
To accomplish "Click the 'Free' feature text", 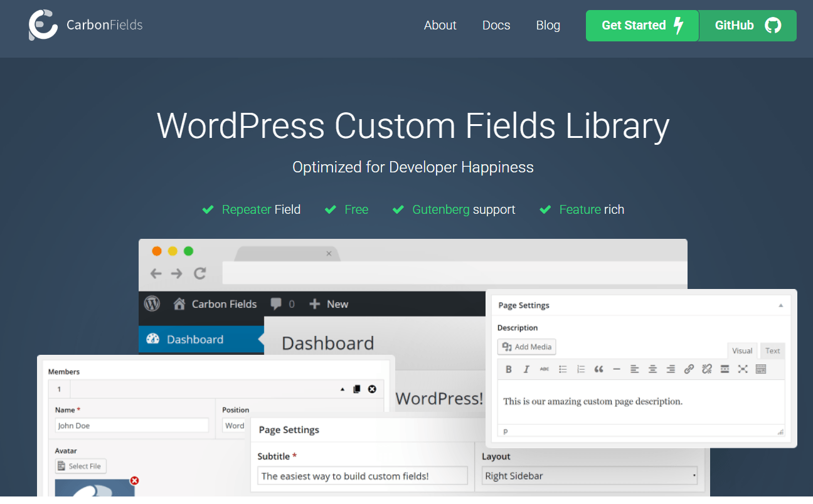I will point(356,209).
